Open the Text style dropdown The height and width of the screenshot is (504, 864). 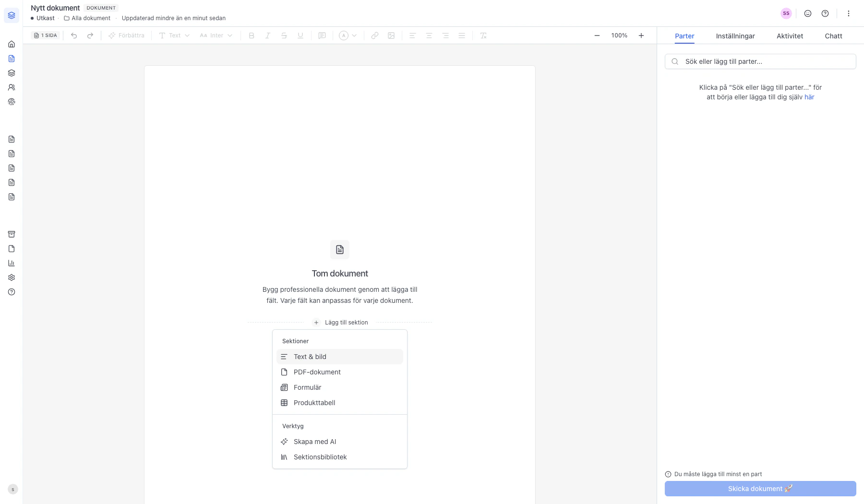[174, 36]
